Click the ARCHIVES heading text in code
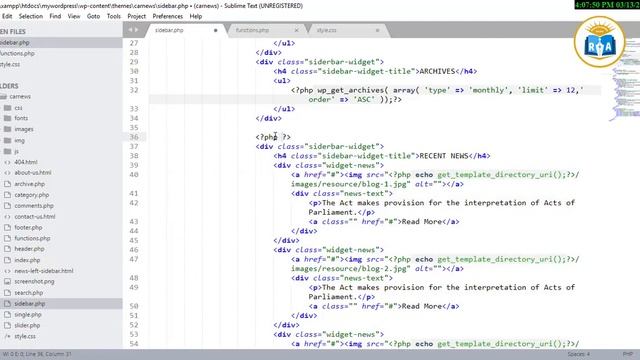This screenshot has height=360, width=640. click(437, 71)
